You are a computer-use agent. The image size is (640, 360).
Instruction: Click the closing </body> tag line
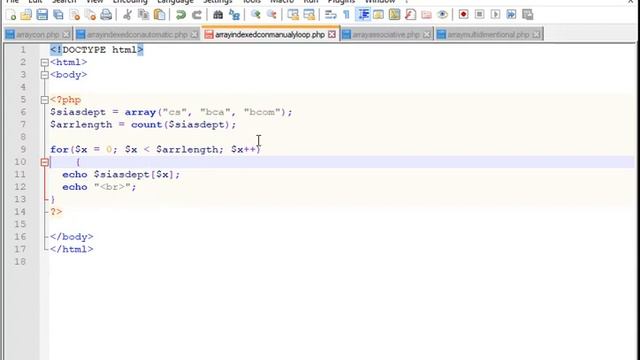coord(71,237)
